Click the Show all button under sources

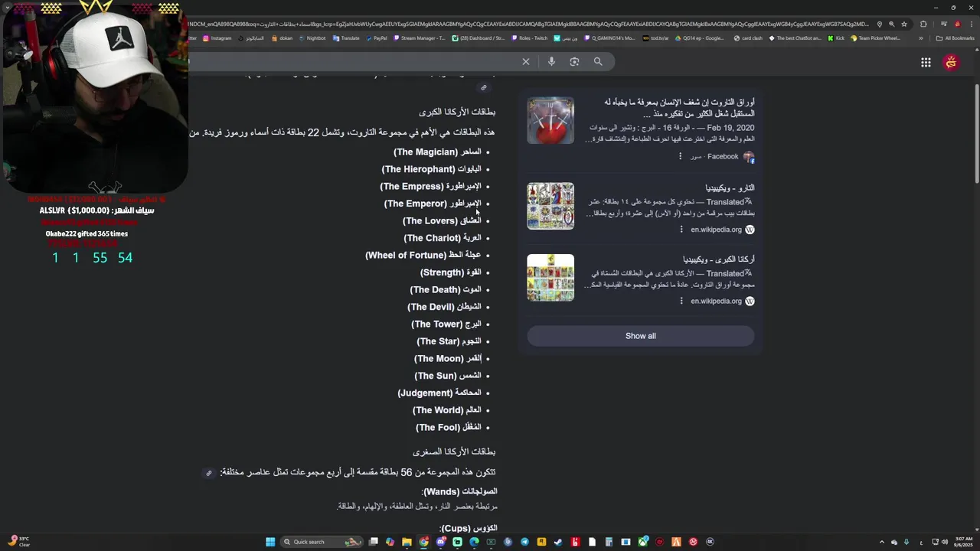(x=641, y=336)
